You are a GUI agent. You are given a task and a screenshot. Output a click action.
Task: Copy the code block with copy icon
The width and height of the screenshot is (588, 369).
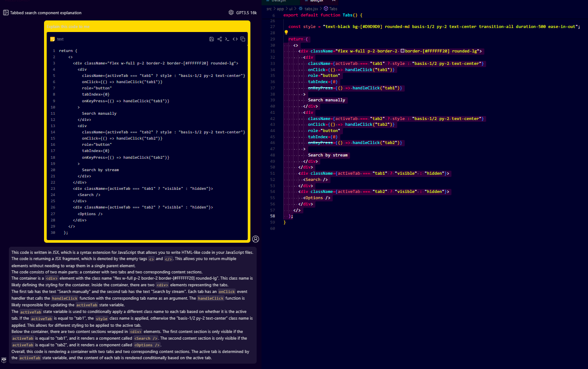(243, 39)
